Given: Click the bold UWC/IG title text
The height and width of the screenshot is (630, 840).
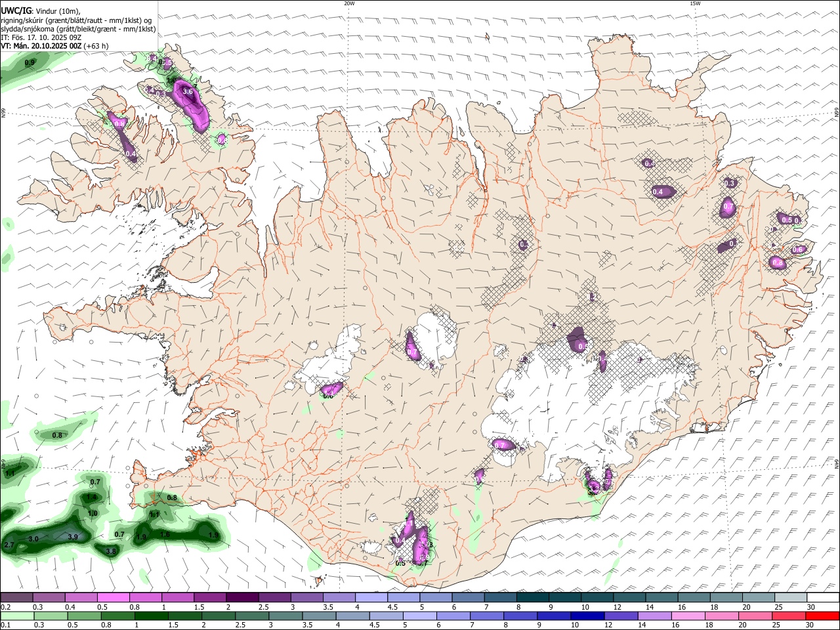Looking at the screenshot, I should click(16, 12).
